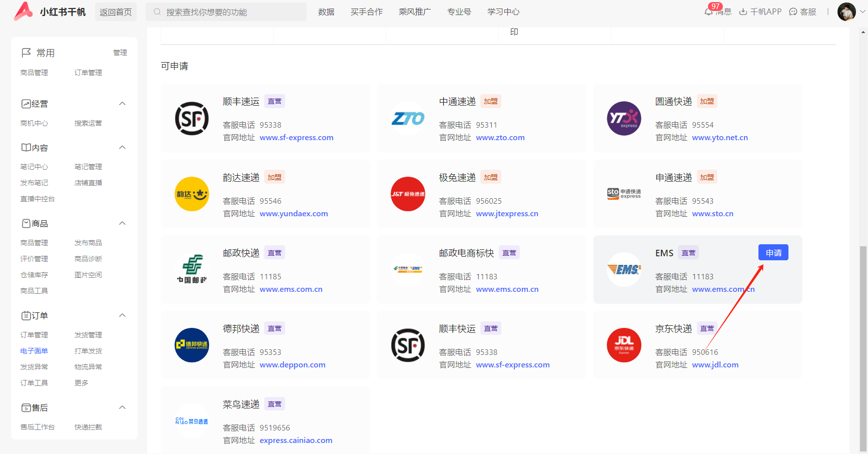Collapse the 商品 sidebar section

pyautogui.click(x=122, y=223)
